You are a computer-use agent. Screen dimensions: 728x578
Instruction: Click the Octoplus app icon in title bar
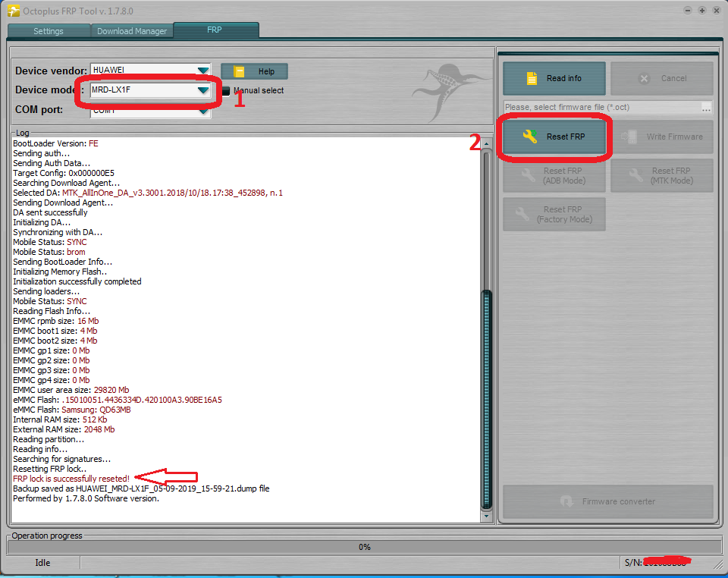tap(14, 11)
